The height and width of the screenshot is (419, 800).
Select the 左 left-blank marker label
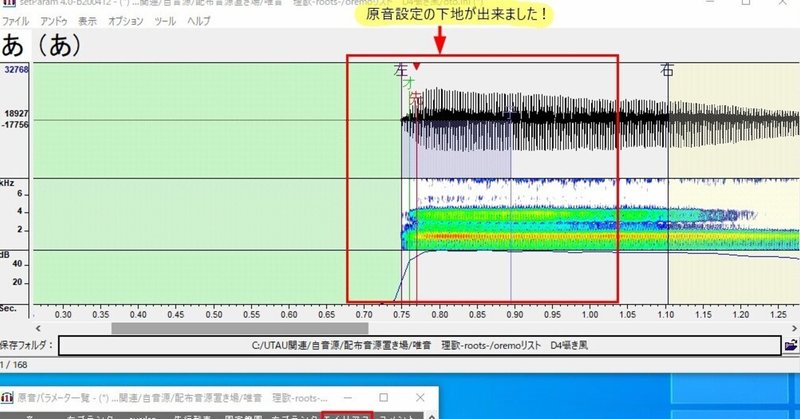[401, 70]
